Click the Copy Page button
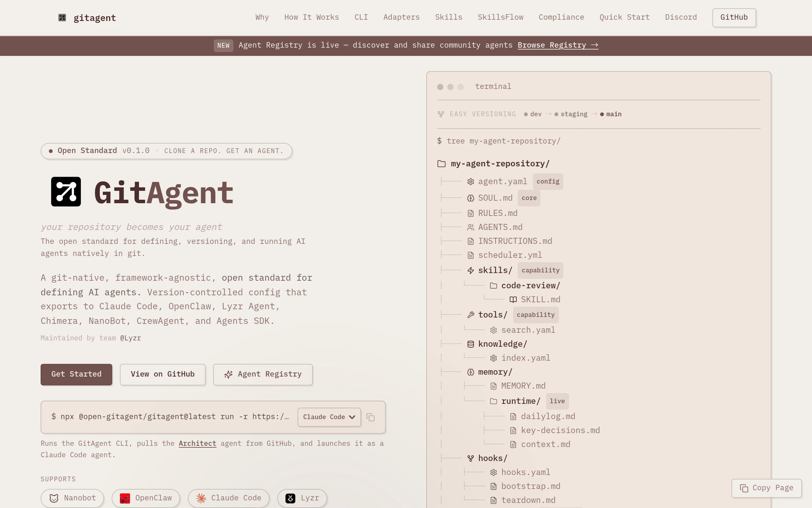The width and height of the screenshot is (812, 508). click(766, 488)
